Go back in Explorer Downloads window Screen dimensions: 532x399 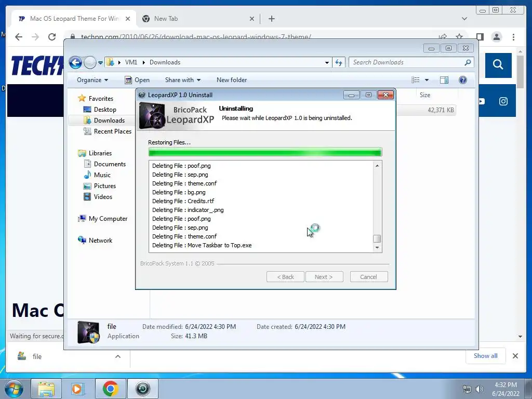75,62
